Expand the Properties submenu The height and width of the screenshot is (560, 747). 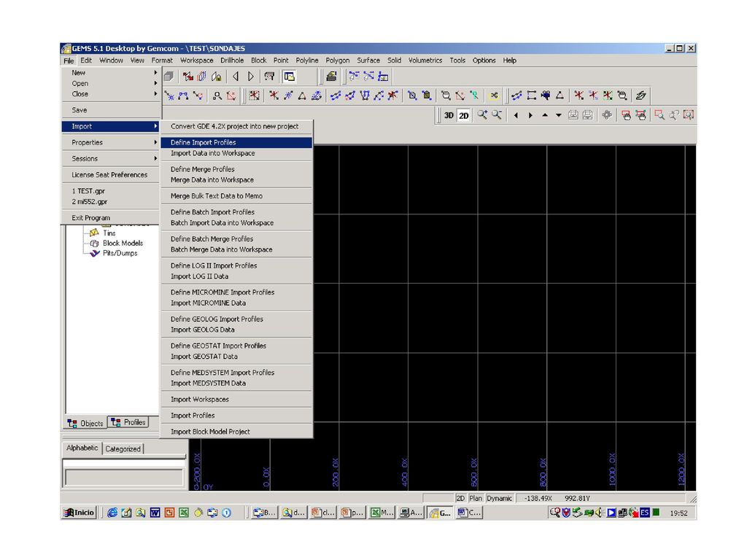112,142
